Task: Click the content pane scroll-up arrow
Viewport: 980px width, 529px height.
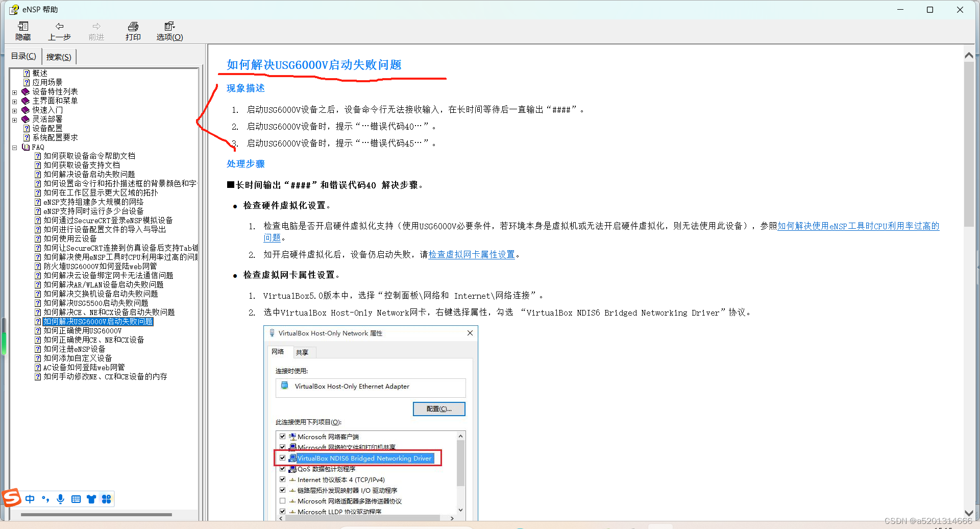Action: pyautogui.click(x=968, y=55)
